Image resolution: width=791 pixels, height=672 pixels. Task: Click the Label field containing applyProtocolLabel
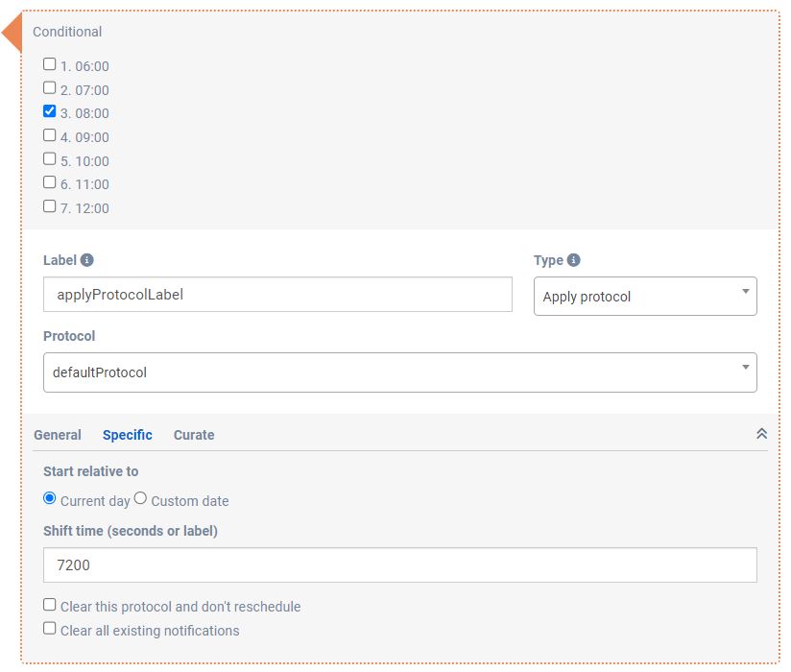277,295
